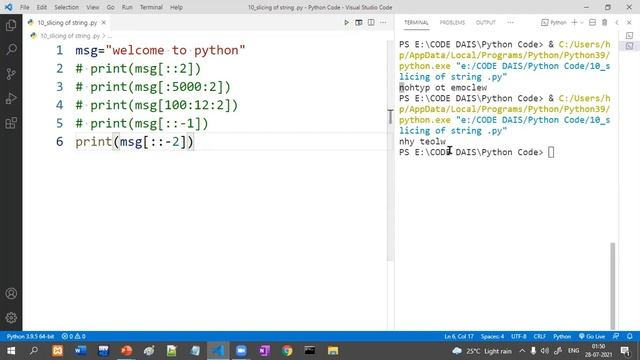Open Windows taskbar search
640x360 pixels.
34,351
